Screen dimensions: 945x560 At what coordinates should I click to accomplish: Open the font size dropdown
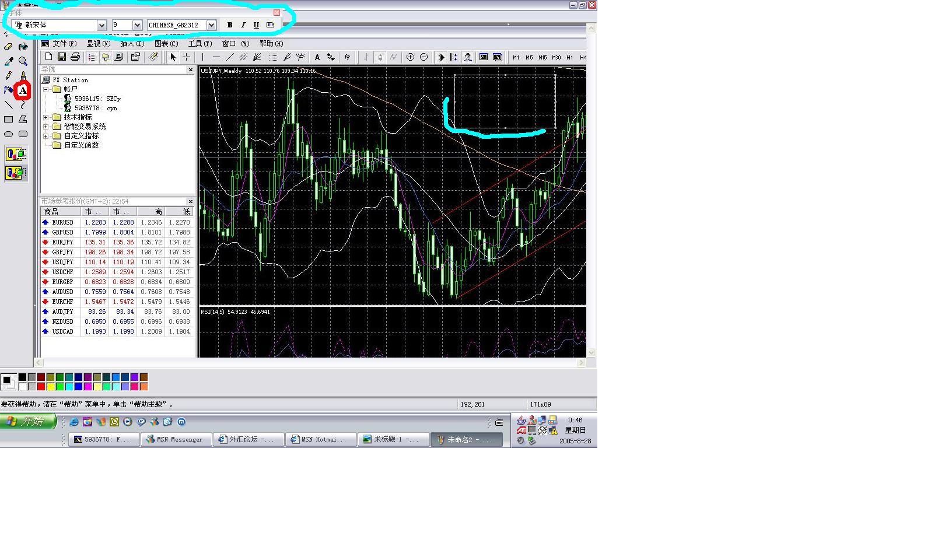[138, 25]
